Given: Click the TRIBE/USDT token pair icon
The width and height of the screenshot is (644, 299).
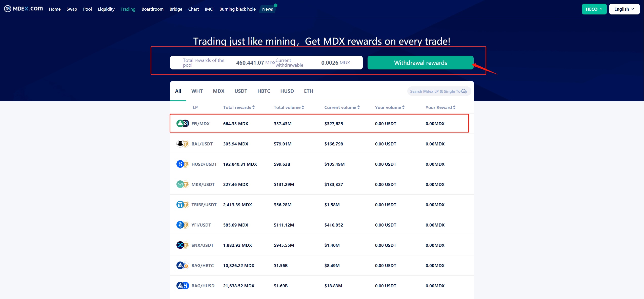Looking at the screenshot, I should (x=183, y=204).
